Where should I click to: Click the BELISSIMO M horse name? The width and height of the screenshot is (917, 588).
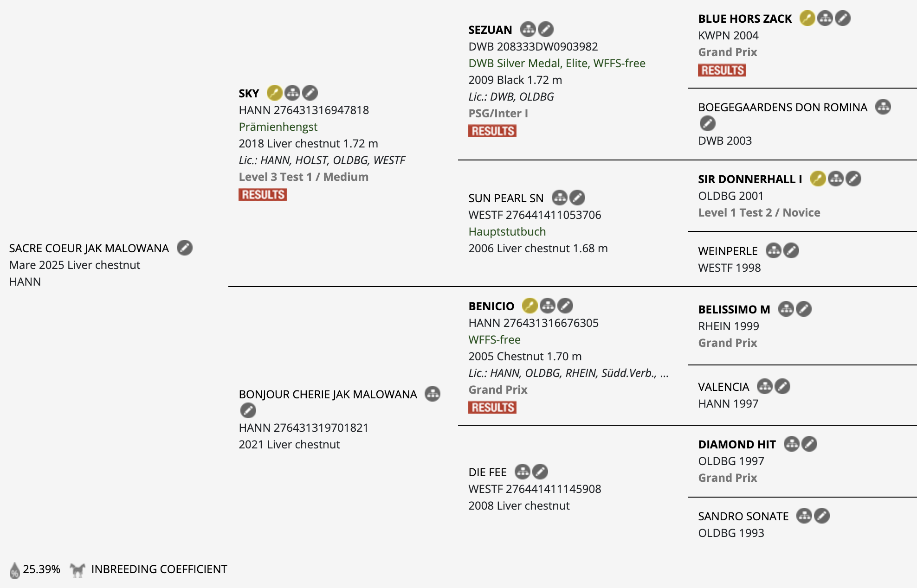point(734,310)
